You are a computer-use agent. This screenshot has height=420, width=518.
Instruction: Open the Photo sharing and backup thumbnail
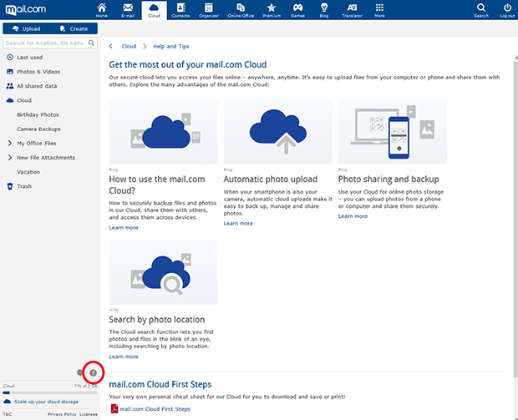[x=393, y=131]
